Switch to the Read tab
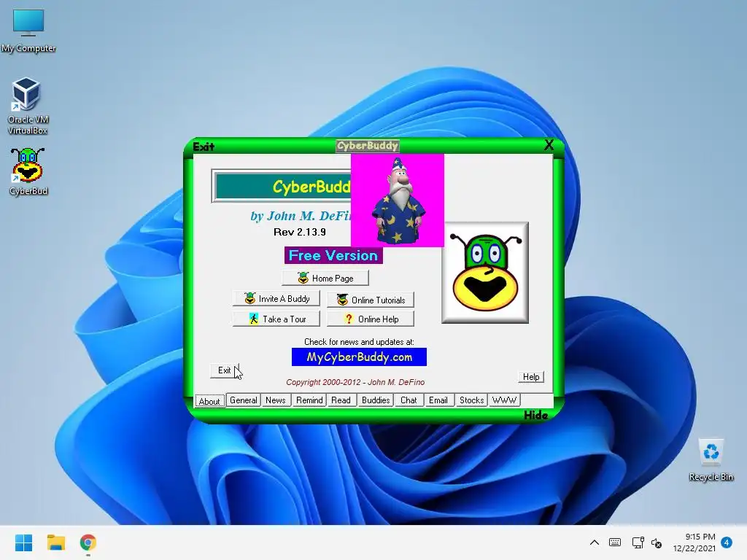747x560 pixels. pos(341,400)
